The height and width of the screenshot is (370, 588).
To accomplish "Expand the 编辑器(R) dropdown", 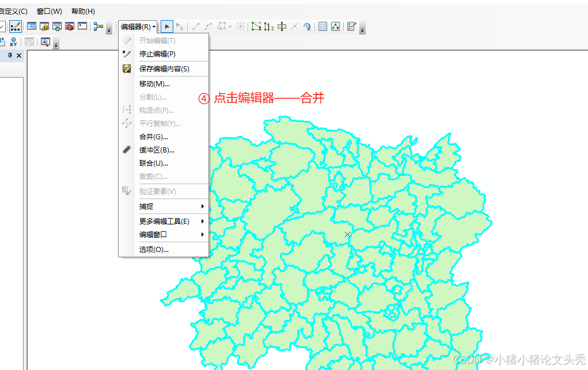I will [138, 26].
